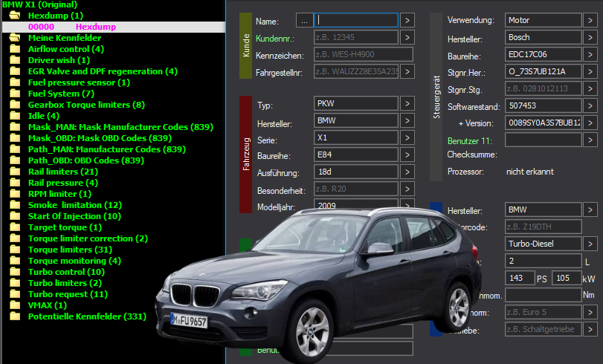This screenshot has height=364, width=603.
Task: Click the Target torque folder icon
Action: [x=15, y=227]
